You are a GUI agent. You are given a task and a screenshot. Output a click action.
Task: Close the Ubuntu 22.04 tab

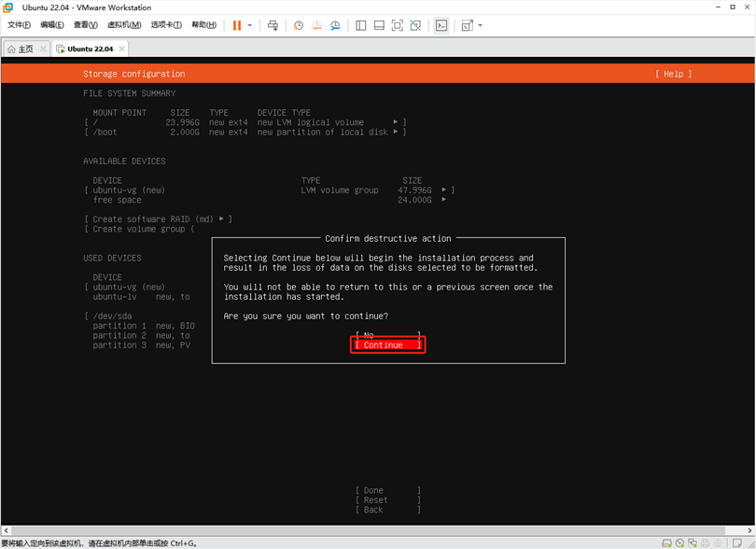121,49
